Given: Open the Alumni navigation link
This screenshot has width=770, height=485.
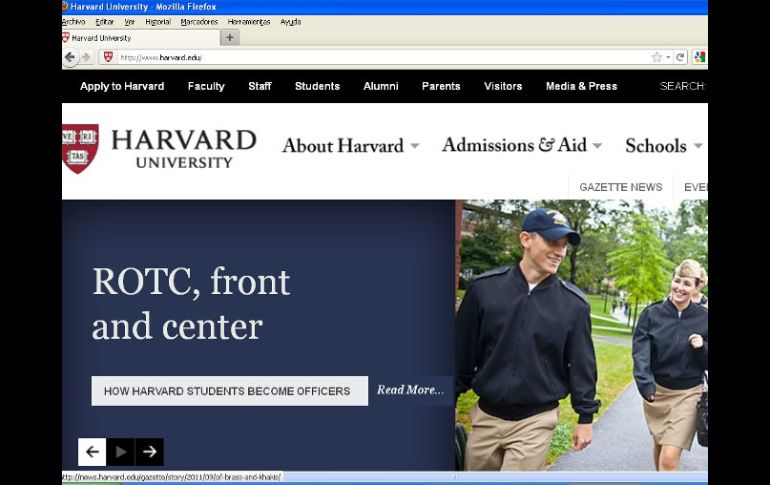Looking at the screenshot, I should click(380, 86).
